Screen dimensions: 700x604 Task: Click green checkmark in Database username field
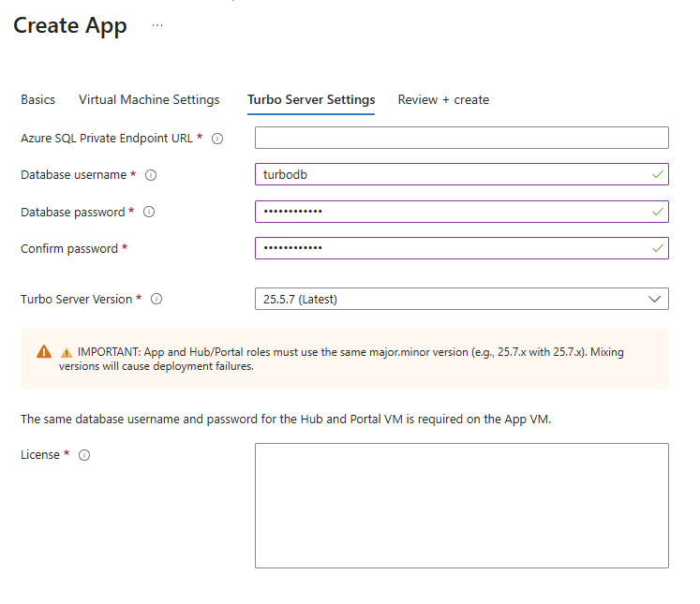pos(658,175)
